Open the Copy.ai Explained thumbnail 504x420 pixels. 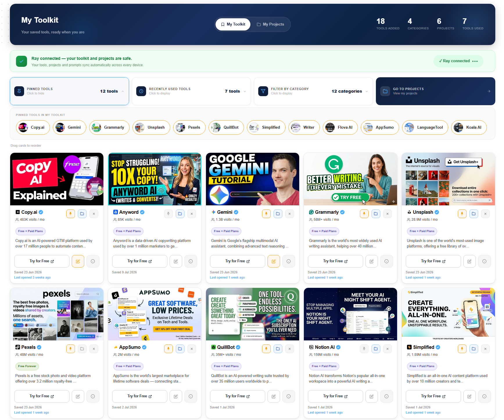[x=57, y=179]
